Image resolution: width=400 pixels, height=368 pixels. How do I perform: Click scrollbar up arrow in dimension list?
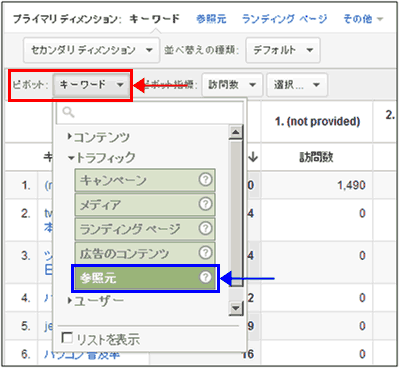[x=236, y=133]
